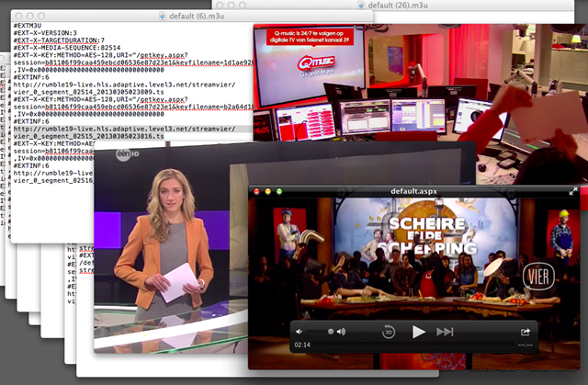Click the fast-forward skip icon
This screenshot has height=385, width=588.
click(445, 332)
